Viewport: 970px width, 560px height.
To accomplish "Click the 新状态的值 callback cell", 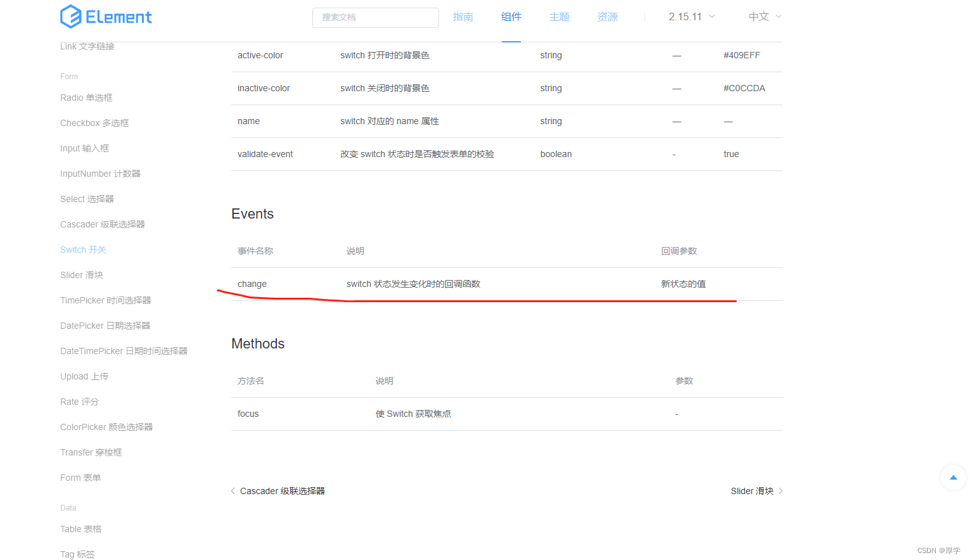I will pos(684,284).
